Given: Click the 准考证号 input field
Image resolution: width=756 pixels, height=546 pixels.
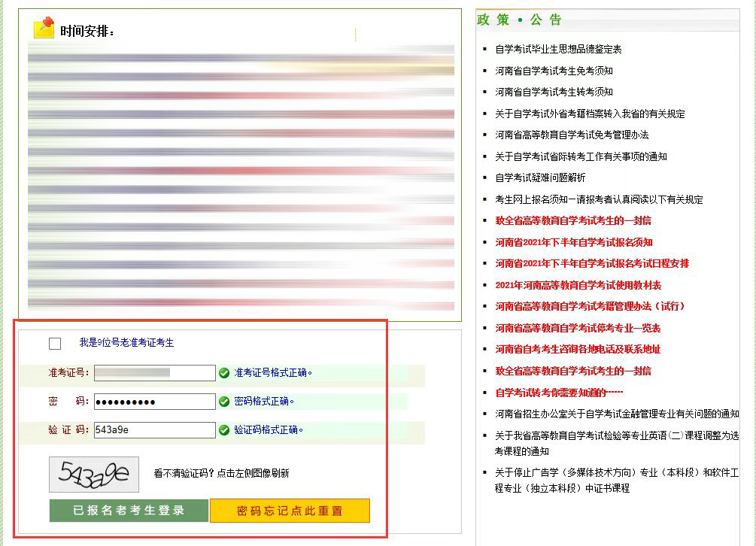Looking at the screenshot, I should point(155,373).
